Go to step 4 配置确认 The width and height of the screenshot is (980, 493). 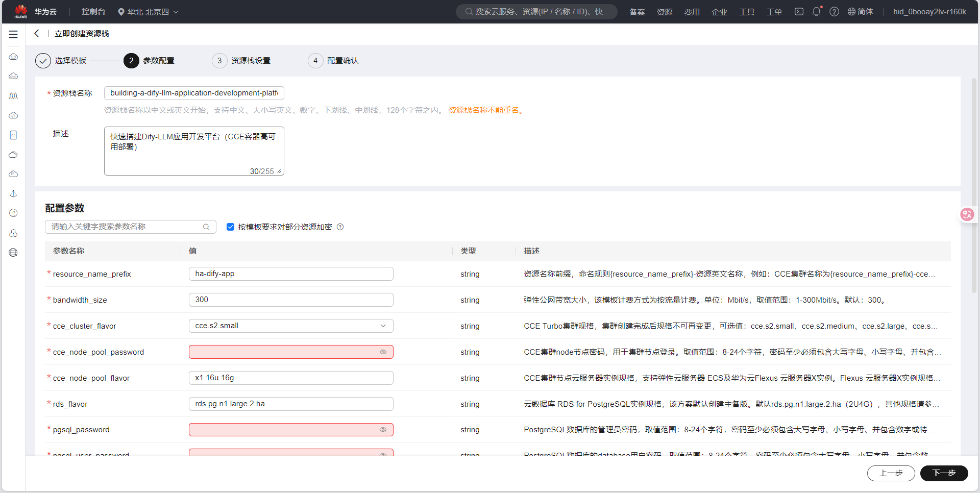(333, 60)
